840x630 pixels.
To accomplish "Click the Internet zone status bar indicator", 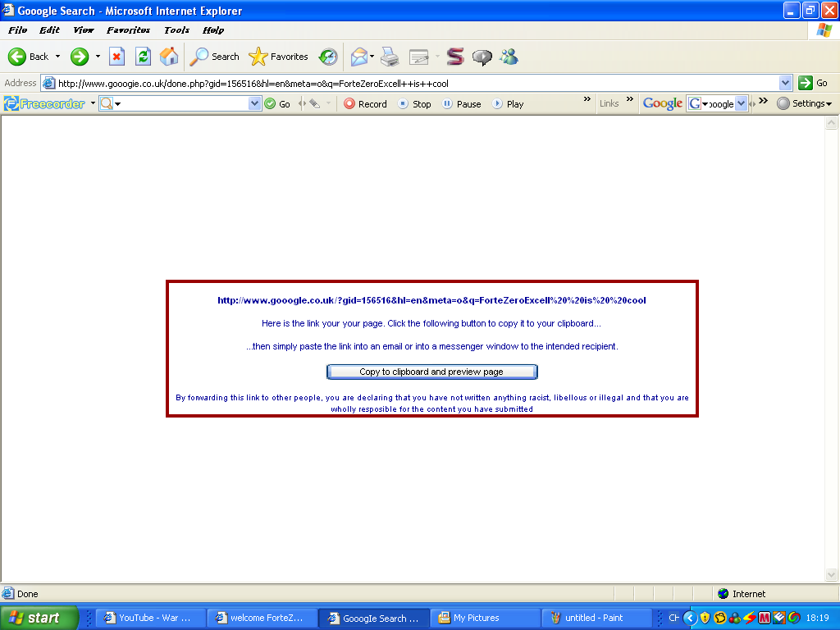I will [742, 594].
